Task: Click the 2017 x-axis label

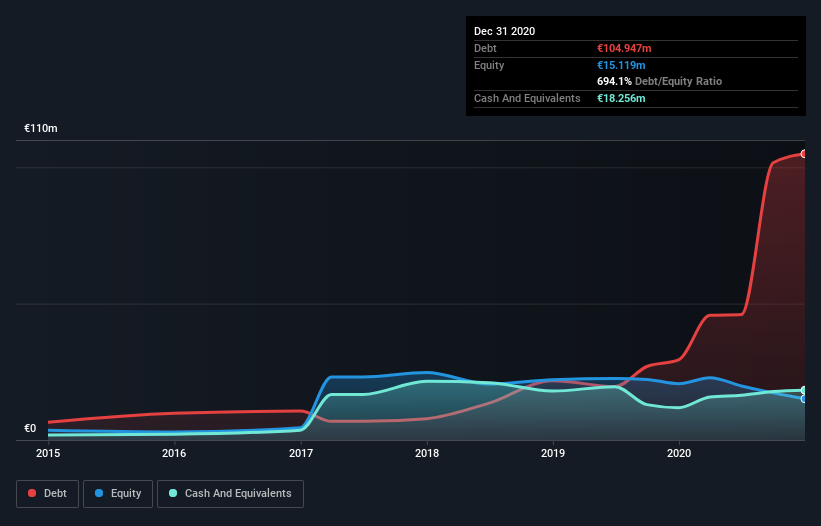Action: point(301,453)
